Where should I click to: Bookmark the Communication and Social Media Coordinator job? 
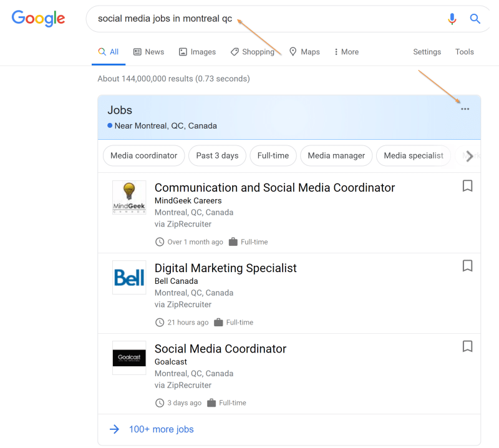coord(467,186)
